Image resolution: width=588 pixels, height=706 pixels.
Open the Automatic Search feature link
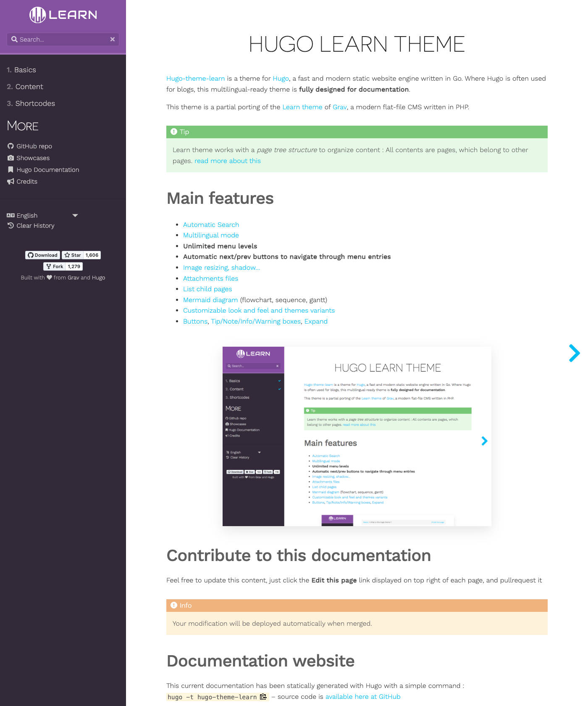coord(211,225)
